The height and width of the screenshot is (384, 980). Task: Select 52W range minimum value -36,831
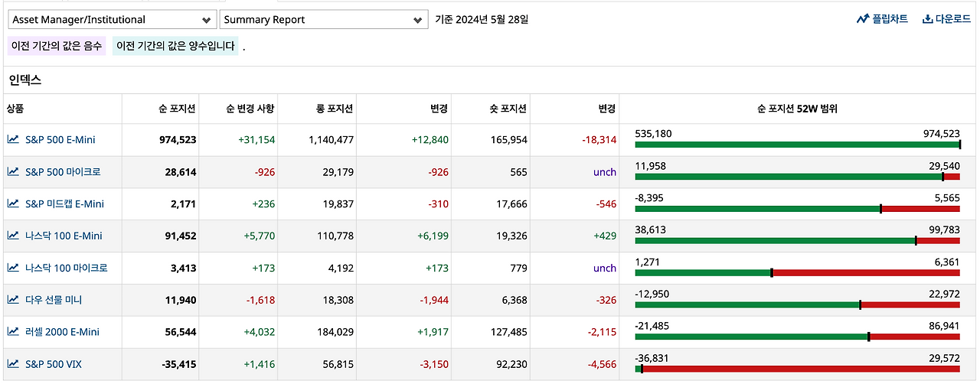653,358
